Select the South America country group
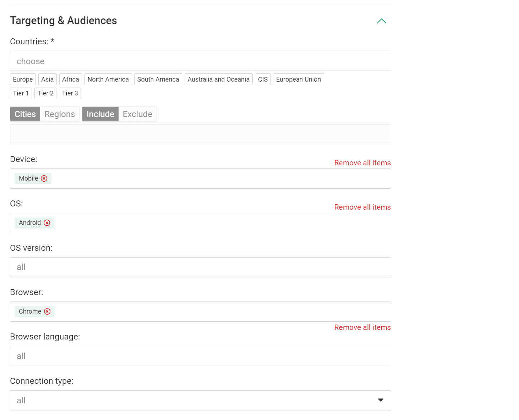This screenshot has height=420, width=519. click(x=158, y=79)
